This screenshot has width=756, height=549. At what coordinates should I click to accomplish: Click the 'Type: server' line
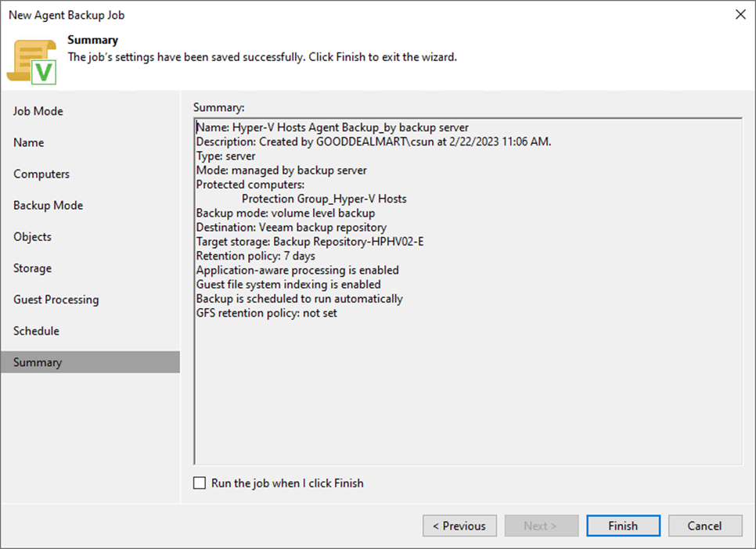point(225,156)
